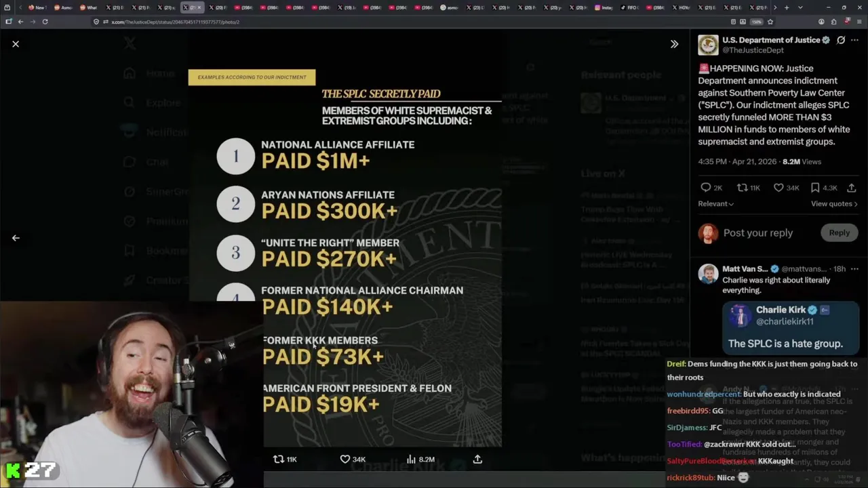Go to the previous photo arrow

16,238
